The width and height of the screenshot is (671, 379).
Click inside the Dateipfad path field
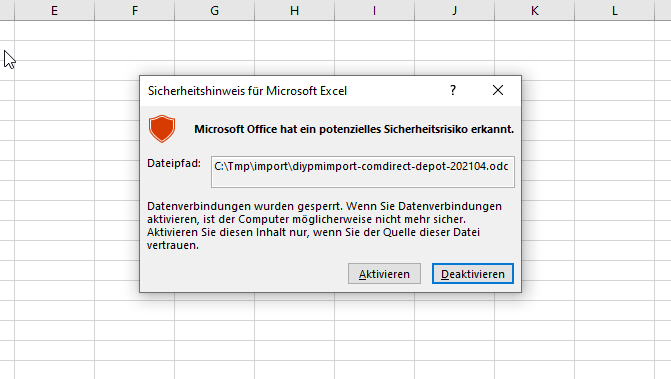pos(362,172)
